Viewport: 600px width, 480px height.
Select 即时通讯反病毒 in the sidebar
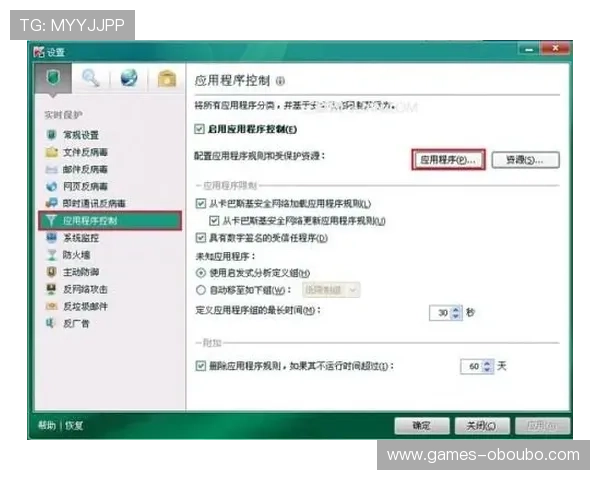pyautogui.click(x=94, y=203)
